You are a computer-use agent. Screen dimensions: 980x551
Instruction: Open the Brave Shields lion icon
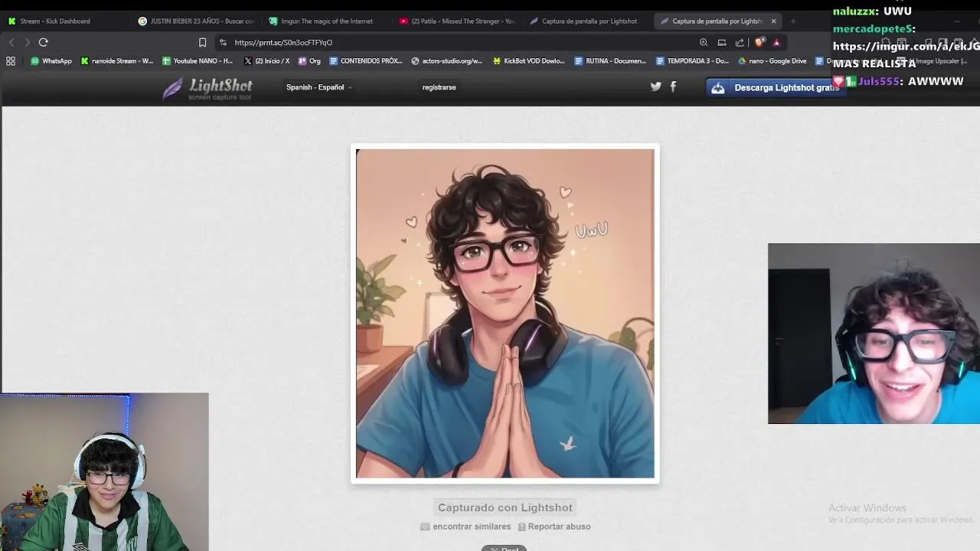point(759,42)
